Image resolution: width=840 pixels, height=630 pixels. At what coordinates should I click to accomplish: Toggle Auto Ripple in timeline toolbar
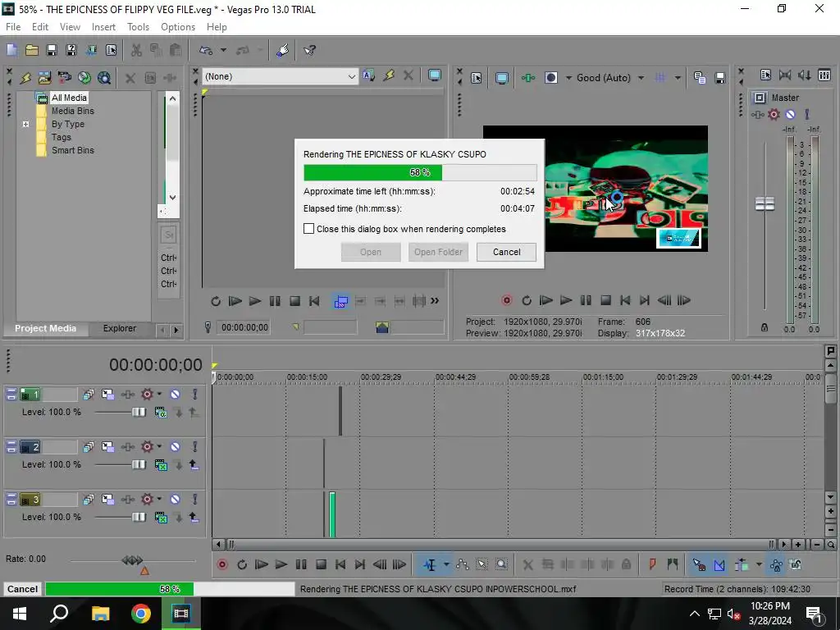point(742,564)
